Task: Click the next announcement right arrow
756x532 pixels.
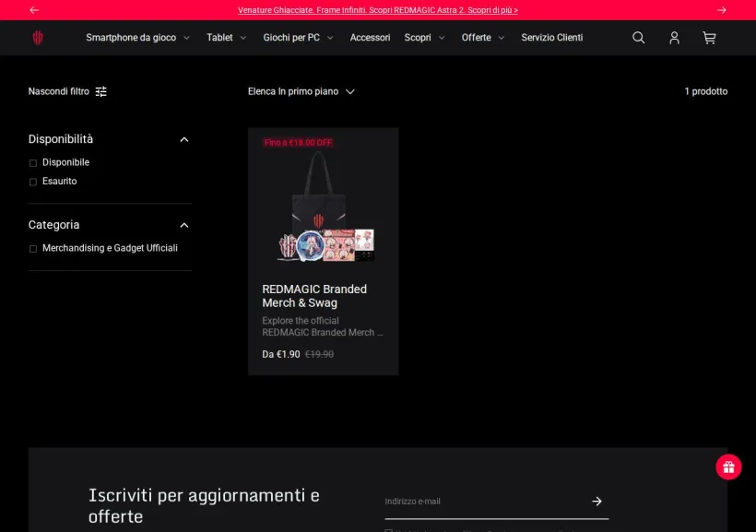Action: 721,10
